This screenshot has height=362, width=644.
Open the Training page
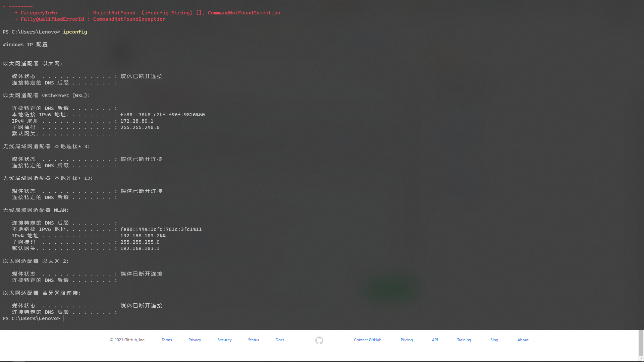pyautogui.click(x=464, y=340)
